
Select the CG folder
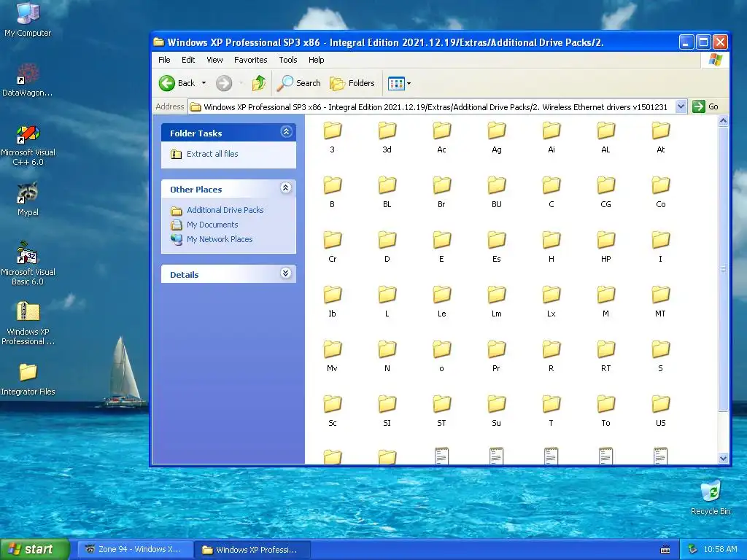click(605, 192)
